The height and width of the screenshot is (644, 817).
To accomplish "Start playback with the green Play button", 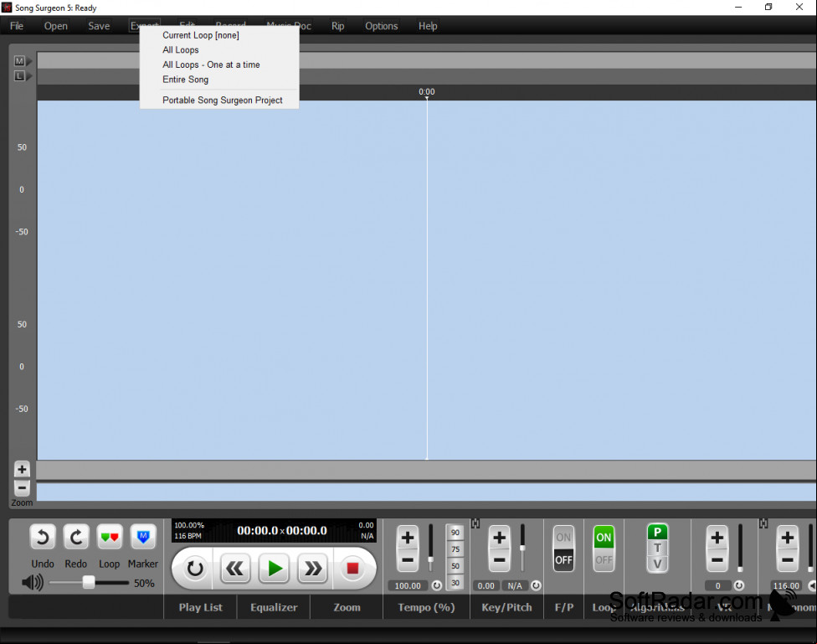I will tap(274, 568).
